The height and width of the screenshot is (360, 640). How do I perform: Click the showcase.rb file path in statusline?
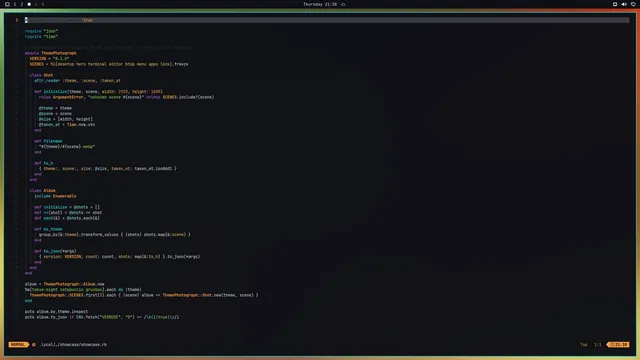pos(73,344)
